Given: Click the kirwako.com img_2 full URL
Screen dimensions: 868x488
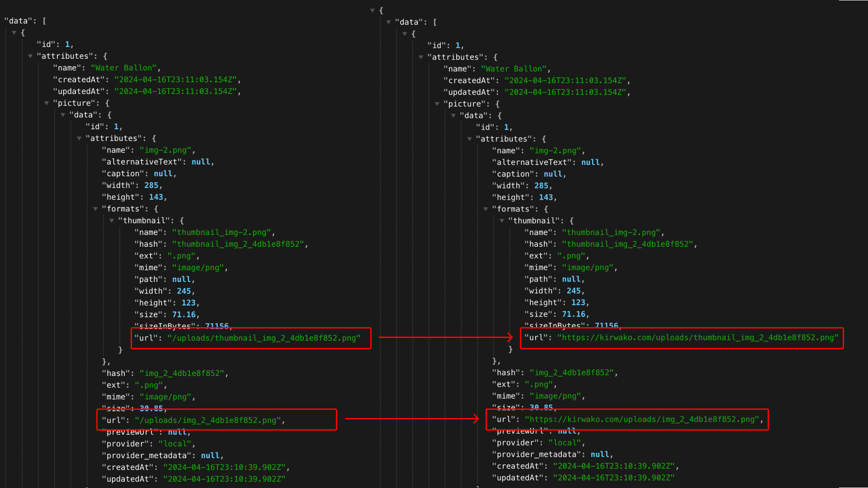Looking at the screenshot, I should (x=642, y=419).
